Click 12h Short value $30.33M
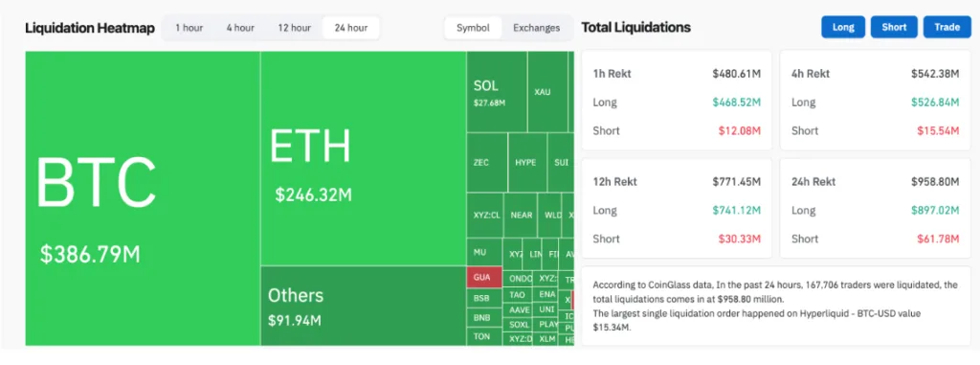Image resolution: width=980 pixels, height=365 pixels. click(x=739, y=240)
